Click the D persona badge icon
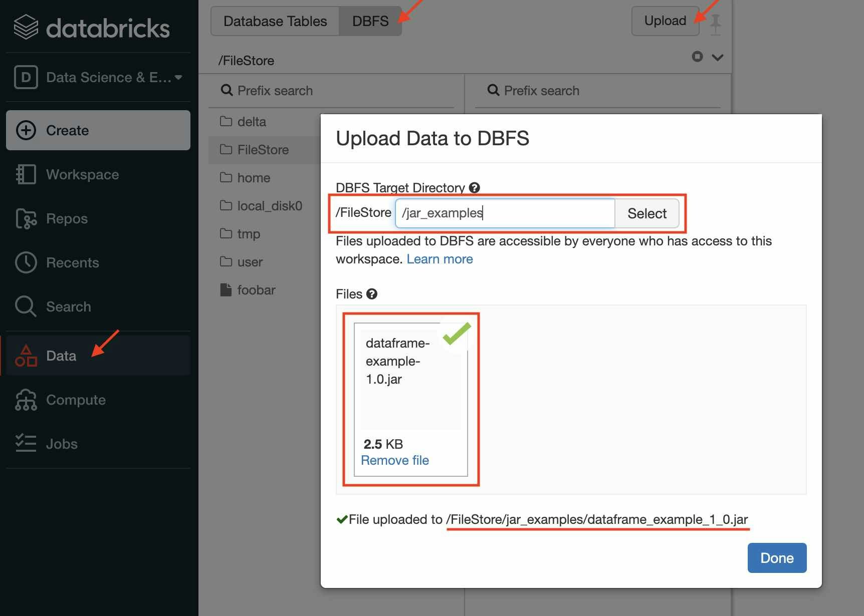Viewport: 864px width, 616px height. pos(26,78)
